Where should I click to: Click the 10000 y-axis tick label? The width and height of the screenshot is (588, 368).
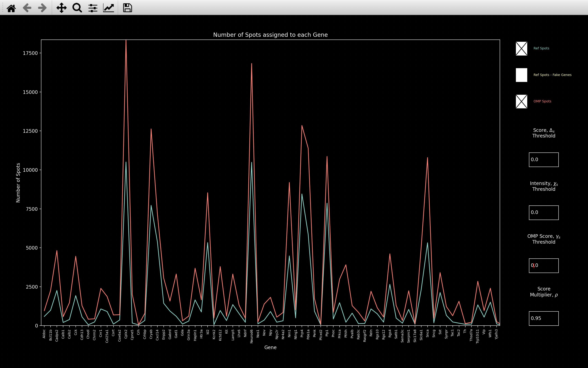(30, 170)
